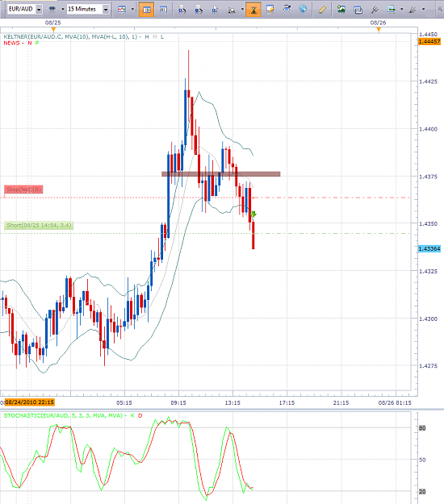Click the 21:15 time axis label
Screen dimensions: 444x504
click(x=341, y=402)
